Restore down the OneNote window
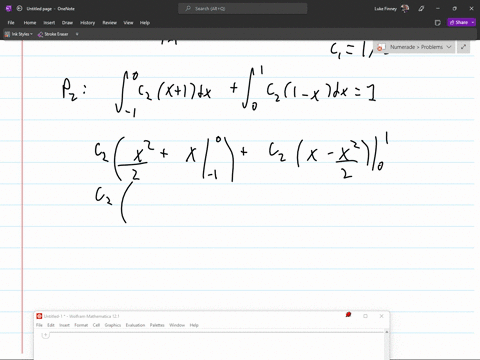This screenshot has height=360, width=480. click(455, 9)
